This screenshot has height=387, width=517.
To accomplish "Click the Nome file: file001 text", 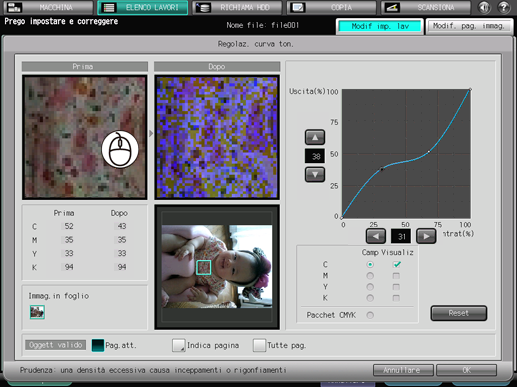I will click(x=263, y=25).
